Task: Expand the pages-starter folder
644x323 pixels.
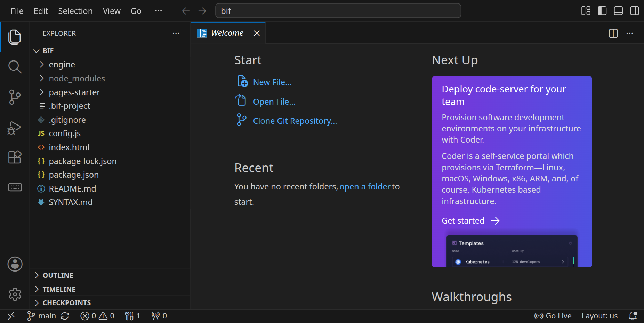Action: (x=42, y=92)
